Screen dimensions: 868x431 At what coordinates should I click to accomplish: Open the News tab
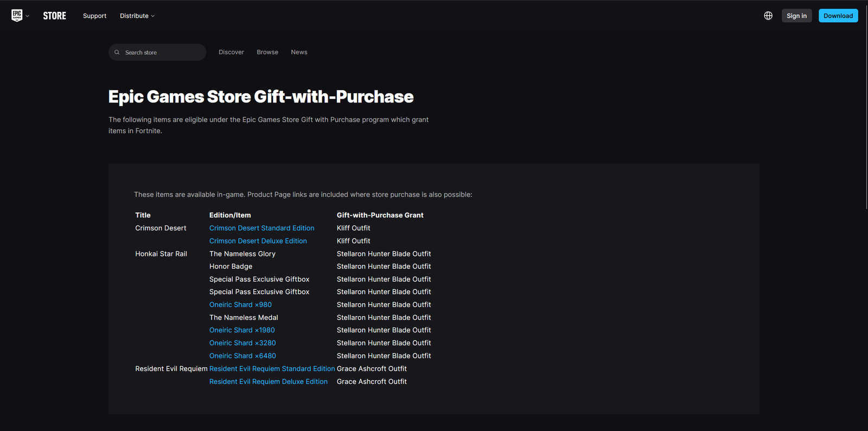[299, 52]
